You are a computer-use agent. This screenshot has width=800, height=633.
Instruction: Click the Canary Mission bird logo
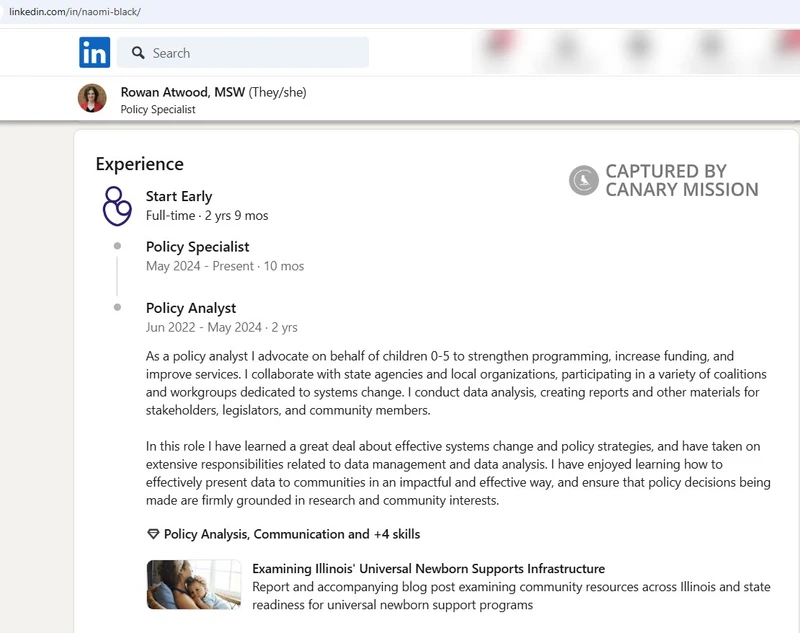point(584,181)
